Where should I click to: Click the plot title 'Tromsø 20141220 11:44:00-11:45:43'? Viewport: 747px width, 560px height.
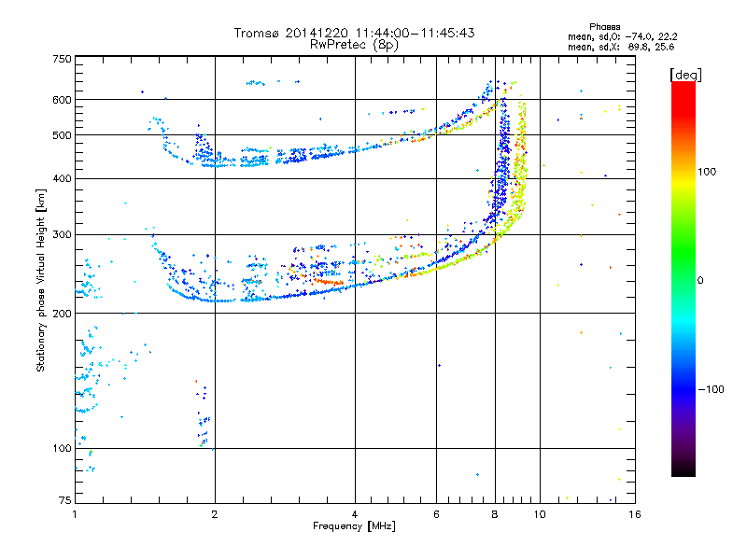pyautogui.click(x=354, y=33)
